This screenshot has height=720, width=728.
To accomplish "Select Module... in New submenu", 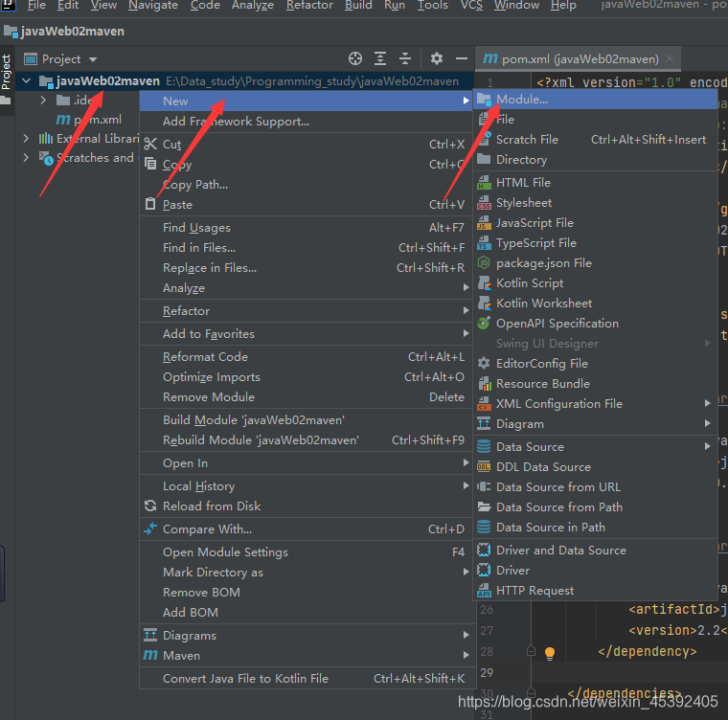I will 595,100.
